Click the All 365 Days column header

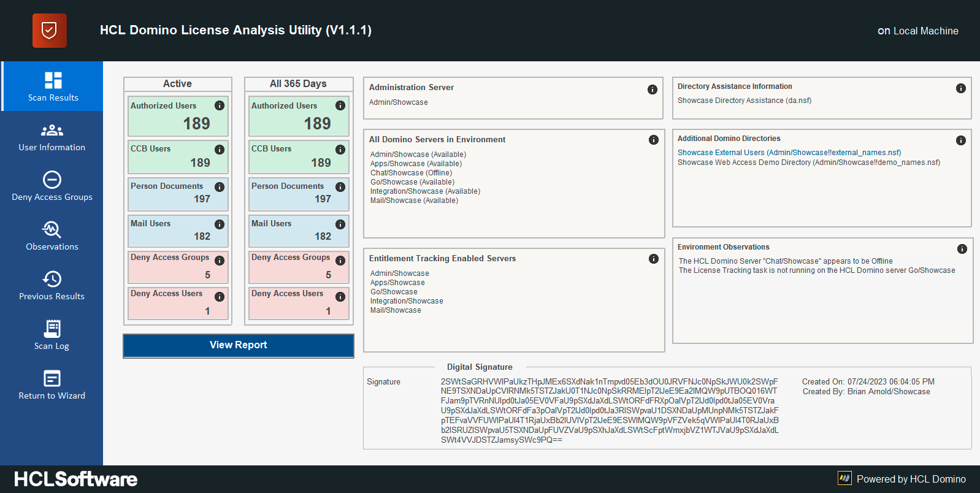pos(298,84)
